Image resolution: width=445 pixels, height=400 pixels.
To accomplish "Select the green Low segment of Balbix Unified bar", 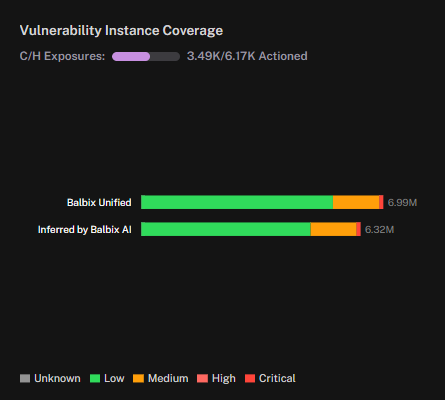I will click(x=237, y=202).
